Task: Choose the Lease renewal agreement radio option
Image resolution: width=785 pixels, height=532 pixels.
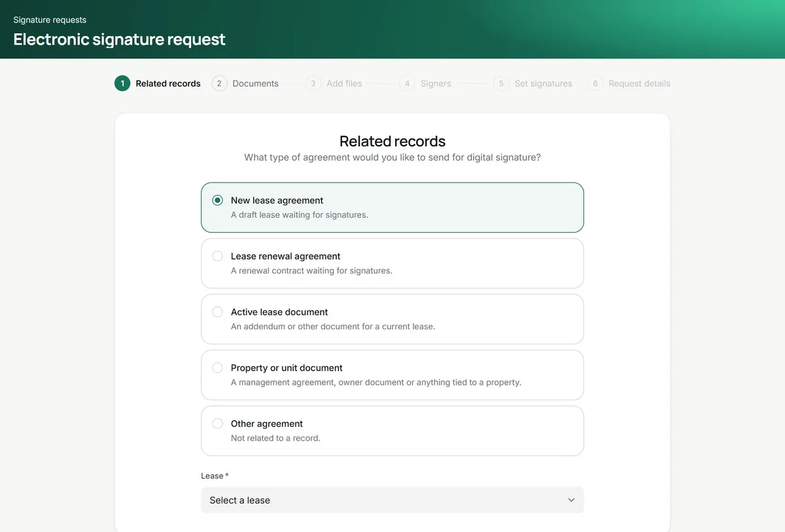Action: click(x=218, y=256)
